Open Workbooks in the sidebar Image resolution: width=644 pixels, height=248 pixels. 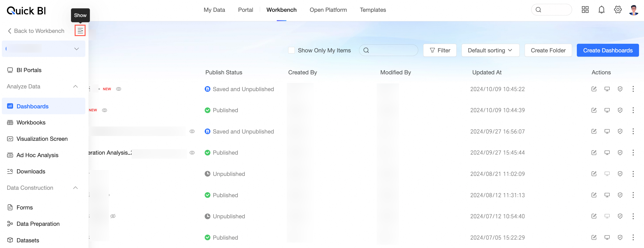pyautogui.click(x=31, y=122)
